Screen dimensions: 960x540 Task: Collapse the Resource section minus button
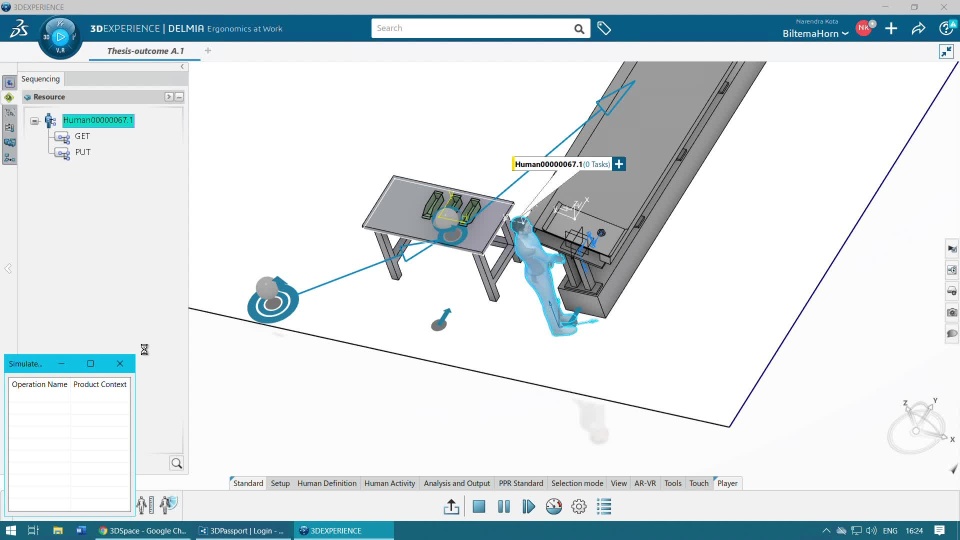click(x=179, y=97)
